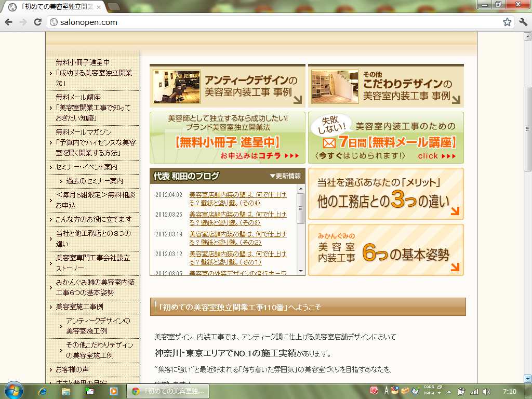Viewport: 532px width, 399px height.
Task: Click the ▼更新情報 label in blog header
Action: coord(285,176)
